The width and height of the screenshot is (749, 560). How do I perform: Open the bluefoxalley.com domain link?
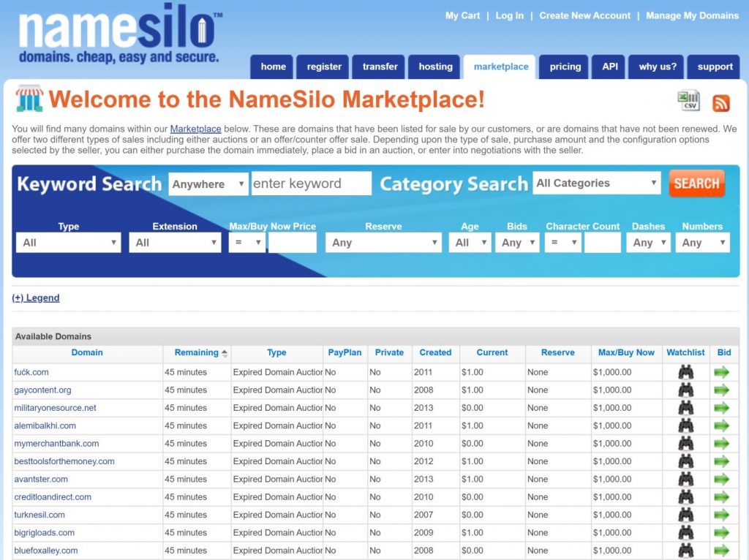click(x=46, y=550)
